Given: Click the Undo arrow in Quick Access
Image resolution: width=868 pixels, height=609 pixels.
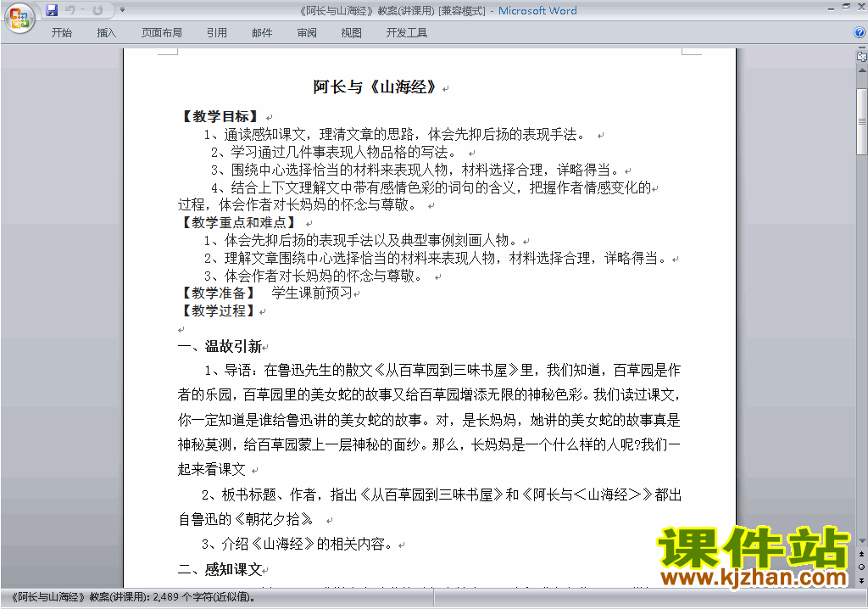Looking at the screenshot, I should tap(70, 10).
